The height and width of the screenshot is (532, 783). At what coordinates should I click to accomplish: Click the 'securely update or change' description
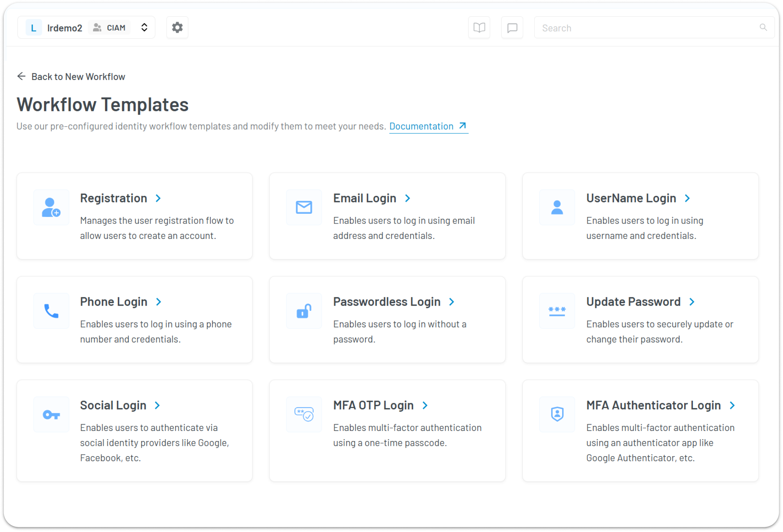tap(660, 332)
